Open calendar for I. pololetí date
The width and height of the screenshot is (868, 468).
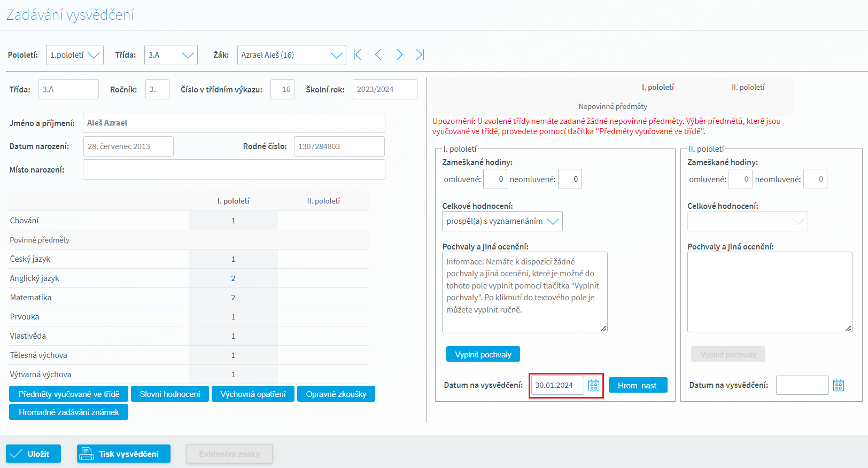pyautogui.click(x=594, y=385)
